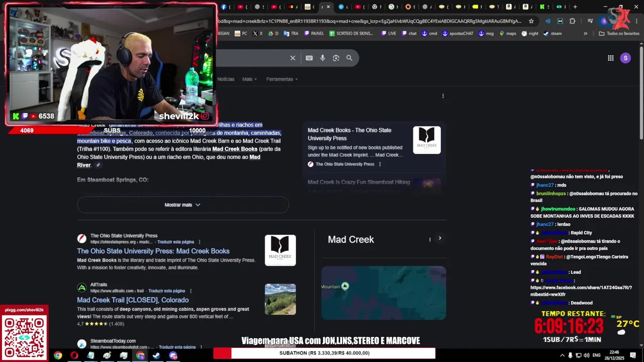Screen dimensions: 644x362
Task: Open the Mad Creek Books source card
Action: [x=374, y=146]
